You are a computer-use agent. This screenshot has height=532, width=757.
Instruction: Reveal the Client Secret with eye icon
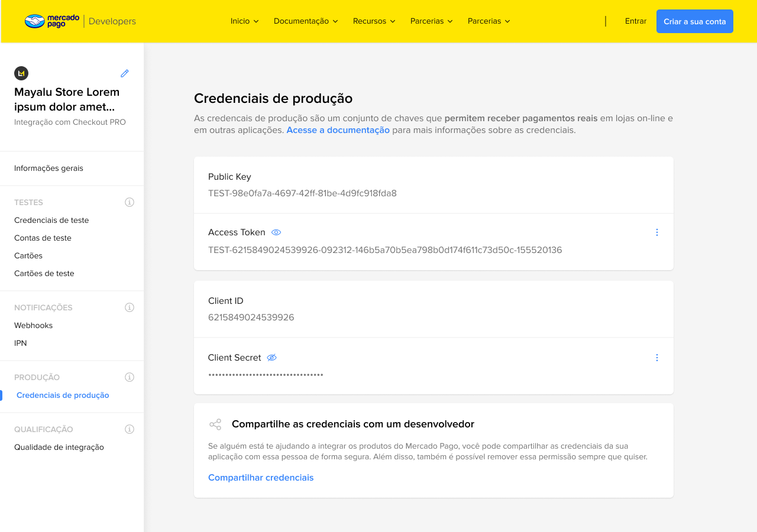tap(272, 358)
